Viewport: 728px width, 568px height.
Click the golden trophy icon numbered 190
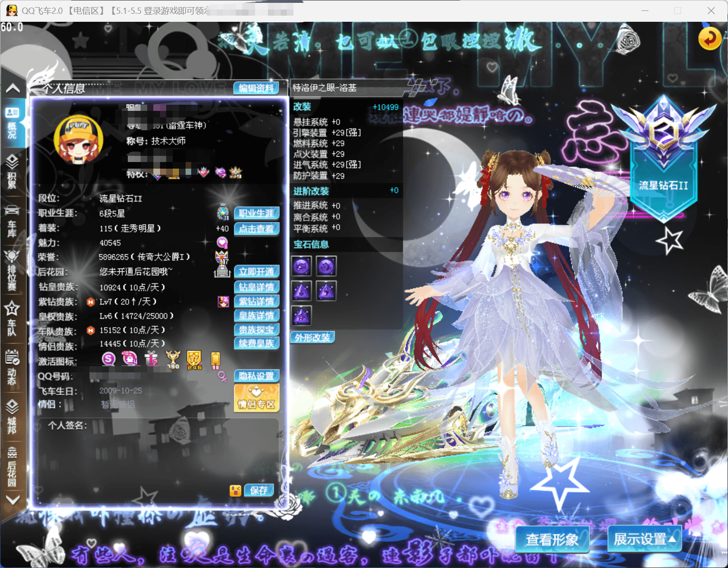pos(173,360)
